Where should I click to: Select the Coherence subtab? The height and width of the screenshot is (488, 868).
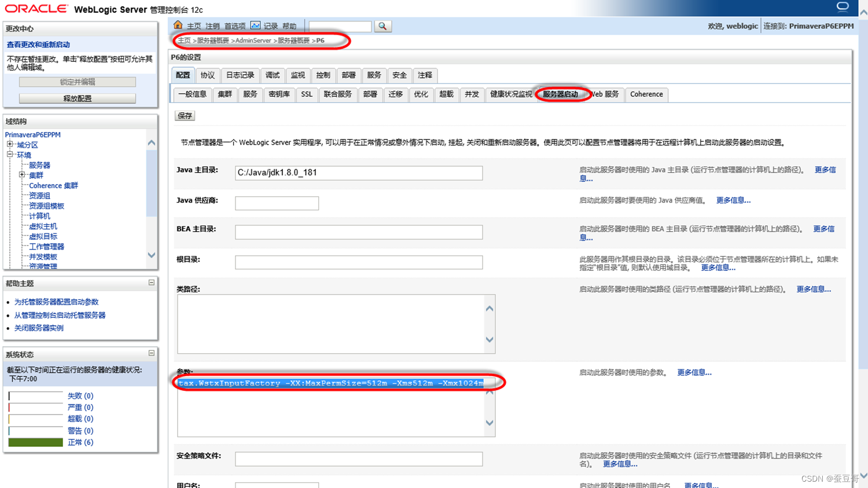pos(646,94)
